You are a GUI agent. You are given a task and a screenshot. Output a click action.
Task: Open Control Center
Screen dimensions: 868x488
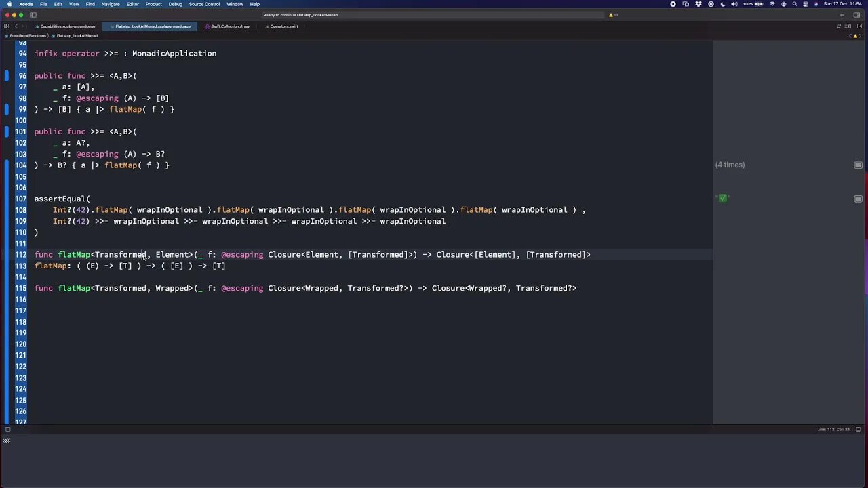coord(805,4)
